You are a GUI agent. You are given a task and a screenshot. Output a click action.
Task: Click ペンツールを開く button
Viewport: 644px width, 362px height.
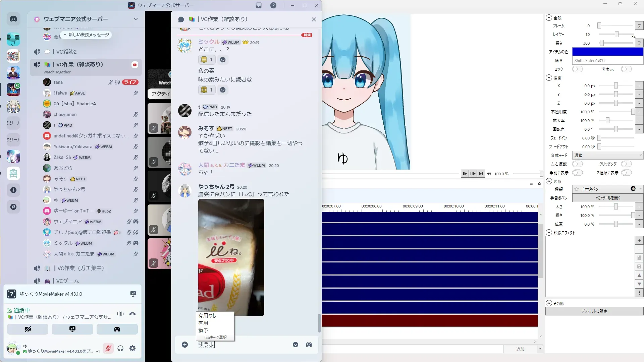tap(607, 198)
